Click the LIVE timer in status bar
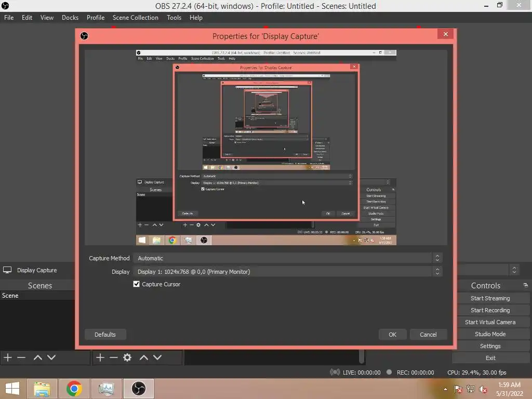 tap(362, 373)
